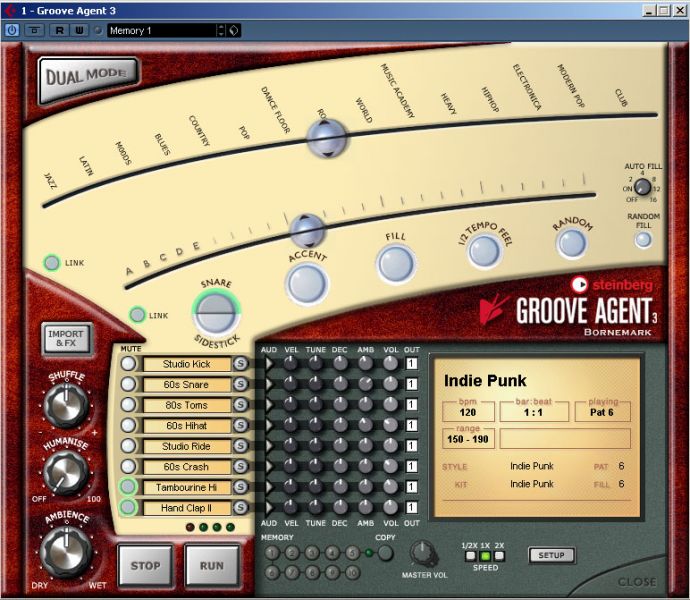
Task: Solo the Studio Kick with S button
Action: [240, 364]
